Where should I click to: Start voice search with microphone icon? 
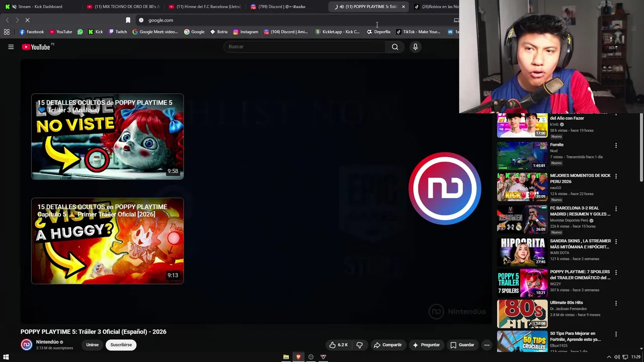tap(415, 47)
